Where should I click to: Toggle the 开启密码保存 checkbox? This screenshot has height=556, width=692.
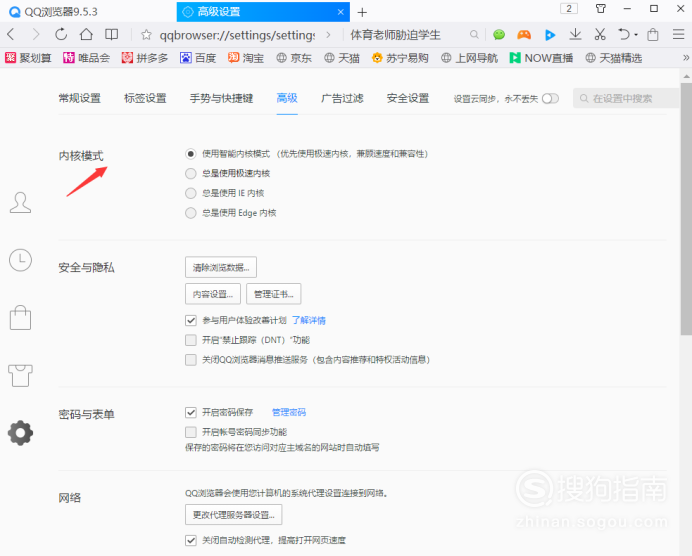[191, 413]
